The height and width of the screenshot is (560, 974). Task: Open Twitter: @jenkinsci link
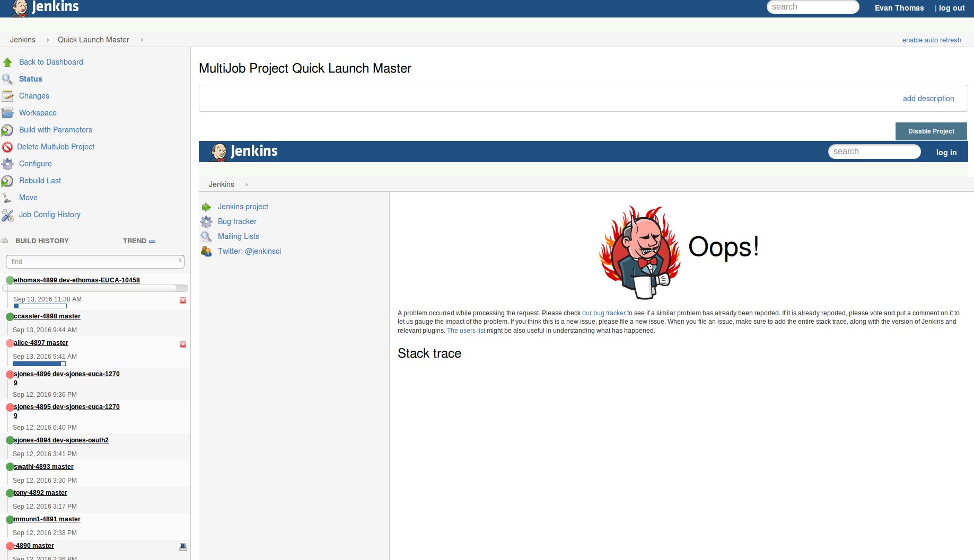pyautogui.click(x=249, y=251)
